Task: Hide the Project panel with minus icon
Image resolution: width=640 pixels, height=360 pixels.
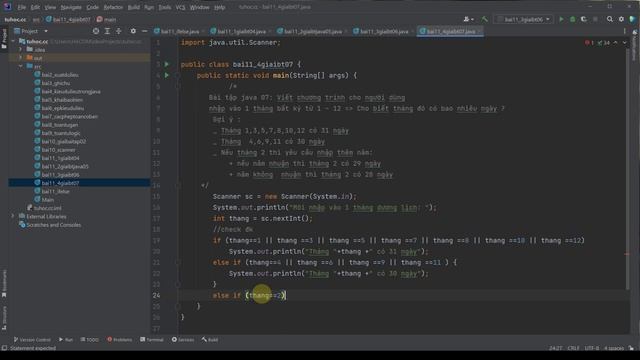Action: tap(144, 31)
